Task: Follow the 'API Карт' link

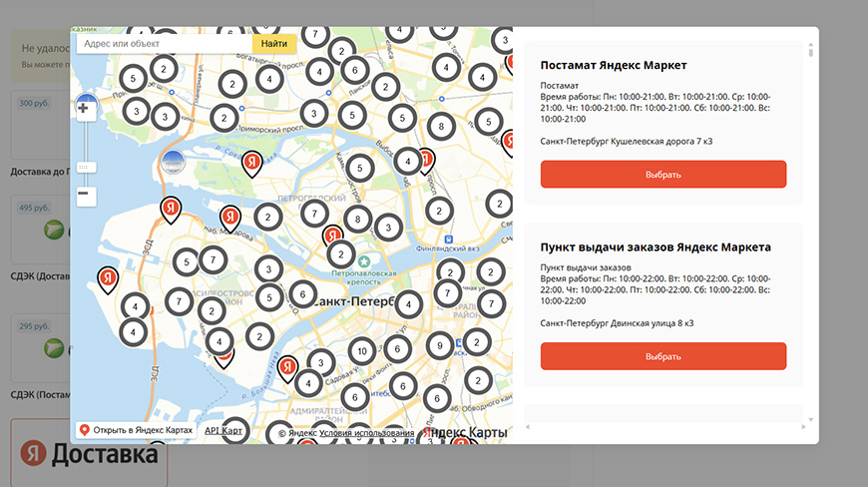Action: (x=223, y=430)
